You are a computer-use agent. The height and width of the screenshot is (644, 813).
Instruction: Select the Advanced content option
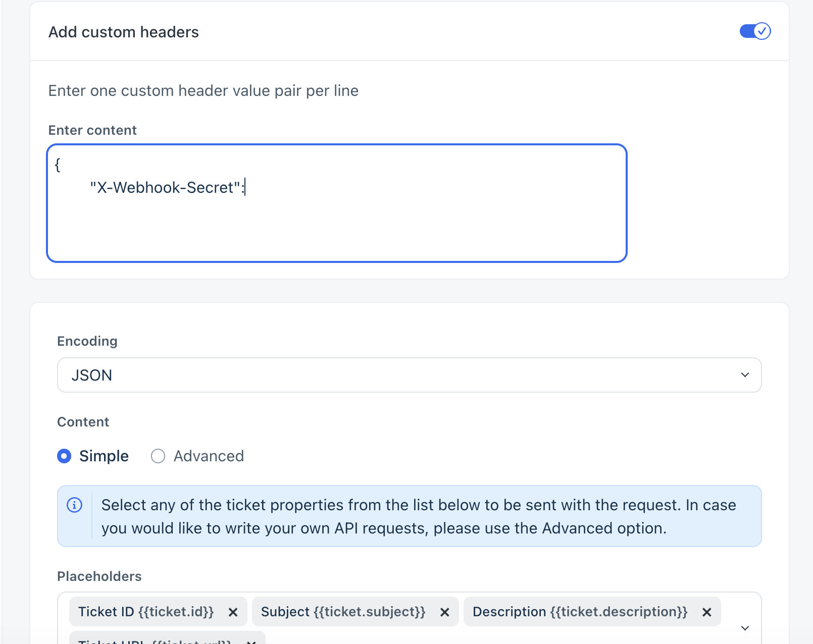(158, 456)
